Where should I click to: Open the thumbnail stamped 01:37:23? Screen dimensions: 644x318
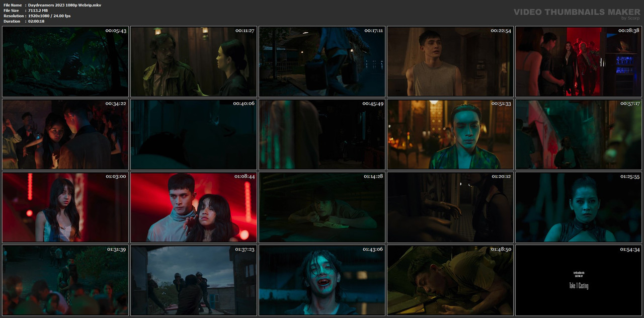(x=194, y=280)
